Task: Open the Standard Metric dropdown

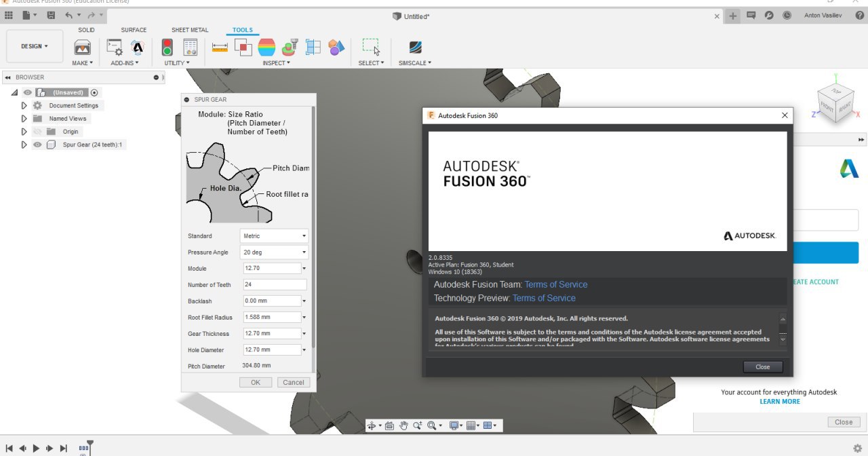Action: 274,236
